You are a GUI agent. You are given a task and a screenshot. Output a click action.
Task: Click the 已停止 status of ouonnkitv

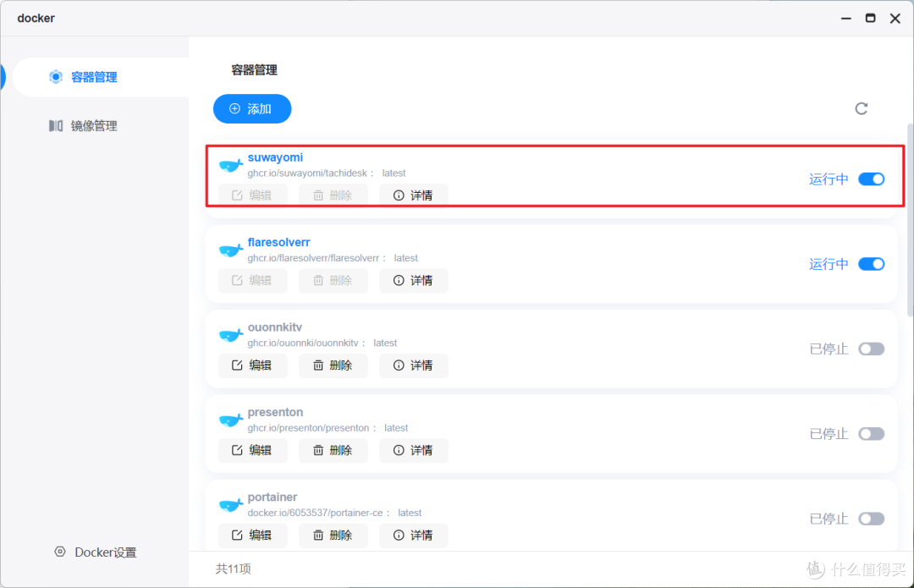(x=829, y=349)
